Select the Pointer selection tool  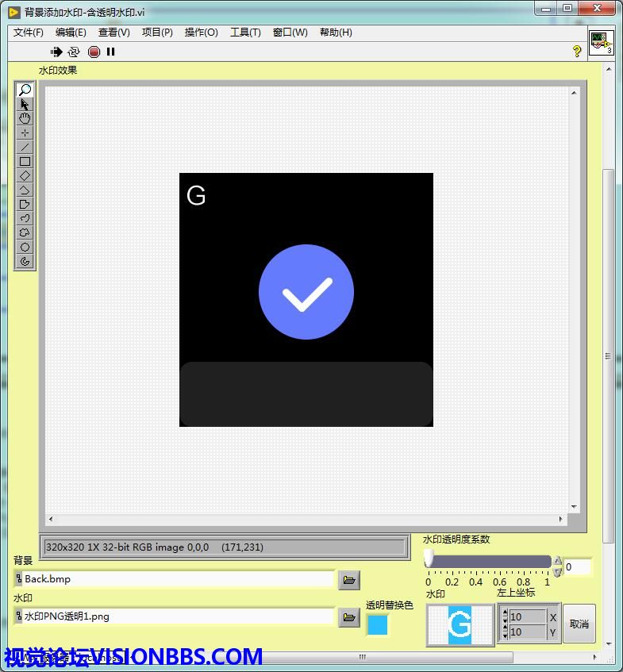click(25, 104)
